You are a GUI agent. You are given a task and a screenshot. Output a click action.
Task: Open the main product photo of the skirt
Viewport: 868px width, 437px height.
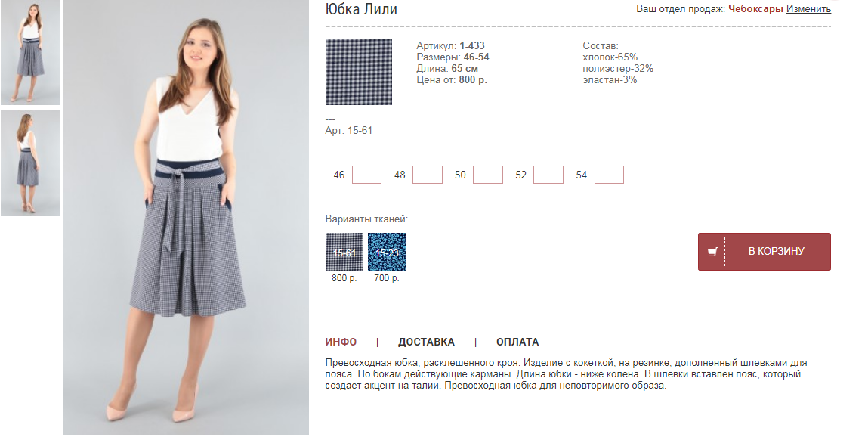pyautogui.click(x=186, y=218)
